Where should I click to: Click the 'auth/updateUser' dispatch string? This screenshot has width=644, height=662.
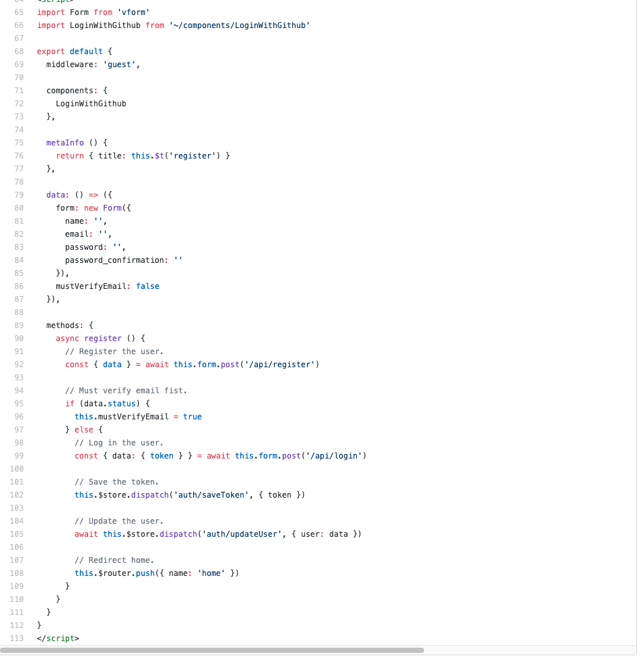pyautogui.click(x=241, y=534)
